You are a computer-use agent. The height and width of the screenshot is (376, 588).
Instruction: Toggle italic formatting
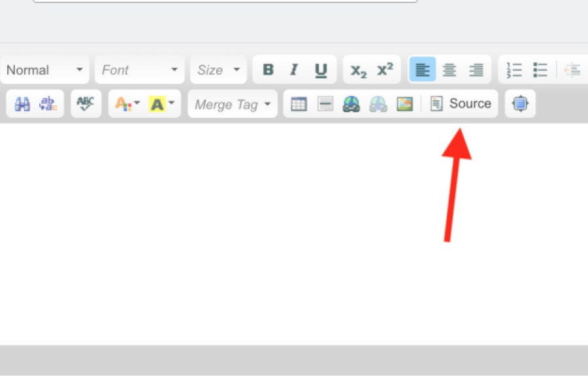coord(295,70)
